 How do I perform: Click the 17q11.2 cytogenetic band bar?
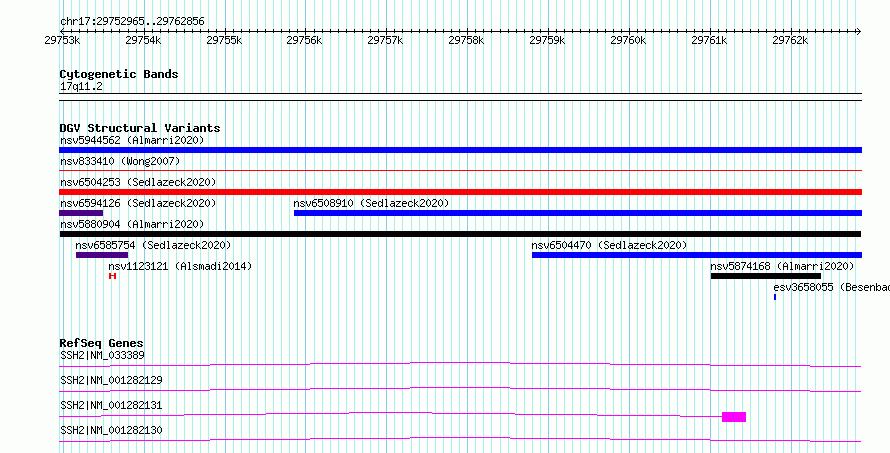point(460,97)
